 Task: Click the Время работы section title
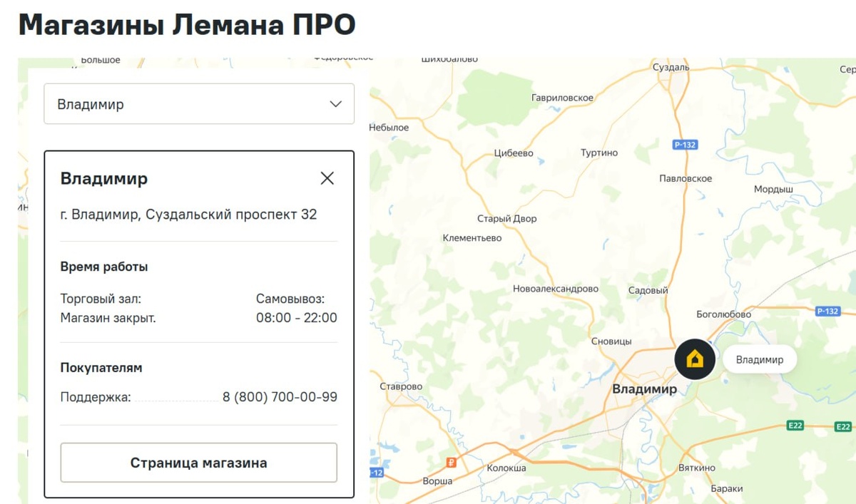tap(104, 267)
